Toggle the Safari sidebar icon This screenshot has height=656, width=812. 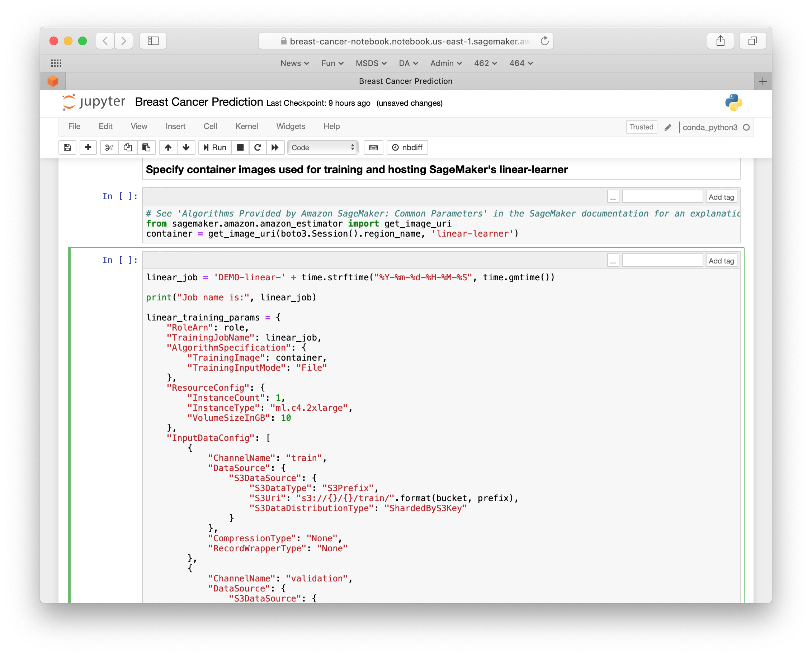pos(153,41)
